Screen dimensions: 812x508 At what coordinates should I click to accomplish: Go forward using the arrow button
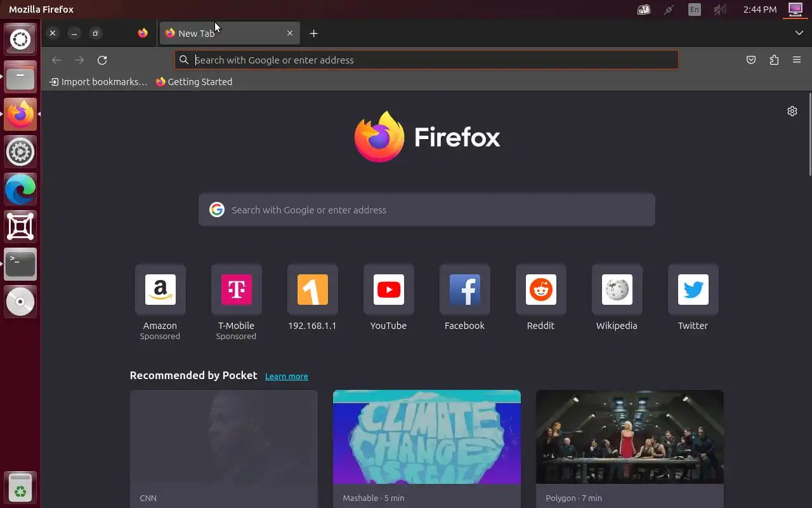[79, 60]
